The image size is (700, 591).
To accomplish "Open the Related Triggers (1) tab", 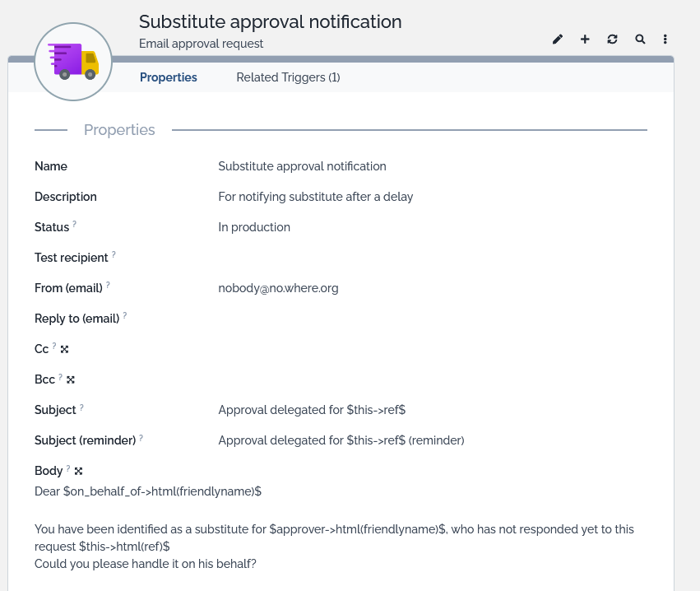I will tap(288, 77).
